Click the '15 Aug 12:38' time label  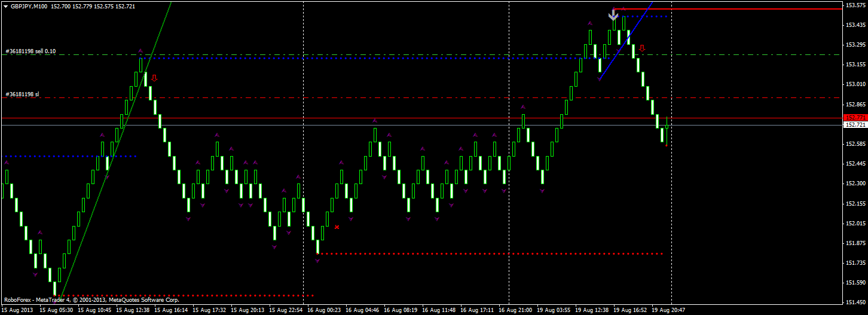(x=133, y=310)
